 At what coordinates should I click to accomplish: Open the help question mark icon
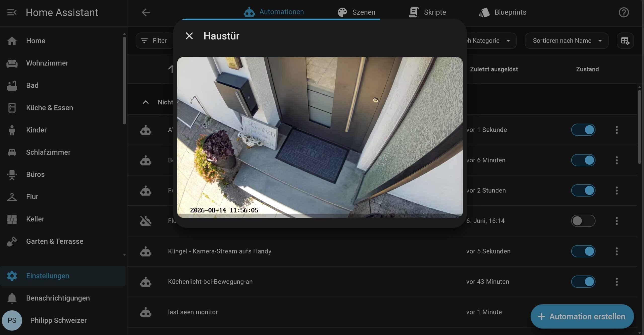coord(624,12)
